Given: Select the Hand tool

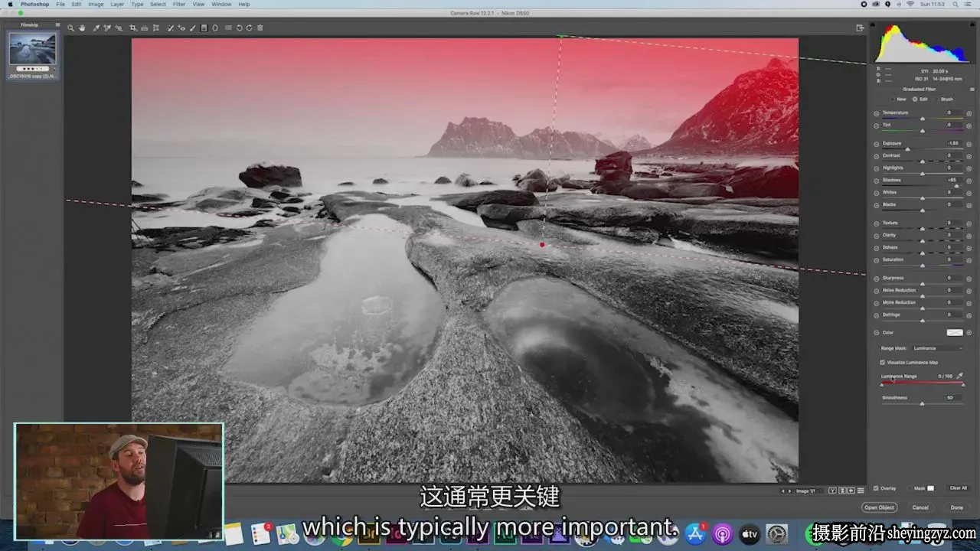Looking at the screenshot, I should 82,28.
